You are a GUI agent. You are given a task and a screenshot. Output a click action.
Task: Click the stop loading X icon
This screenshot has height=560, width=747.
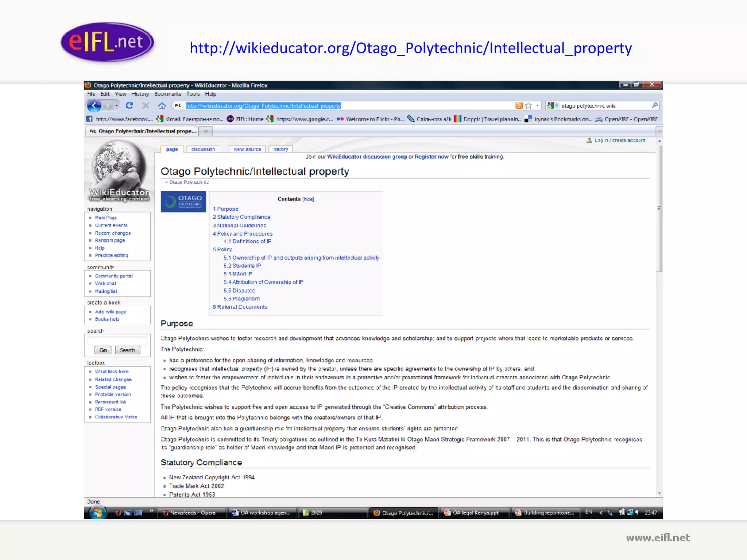pos(146,105)
